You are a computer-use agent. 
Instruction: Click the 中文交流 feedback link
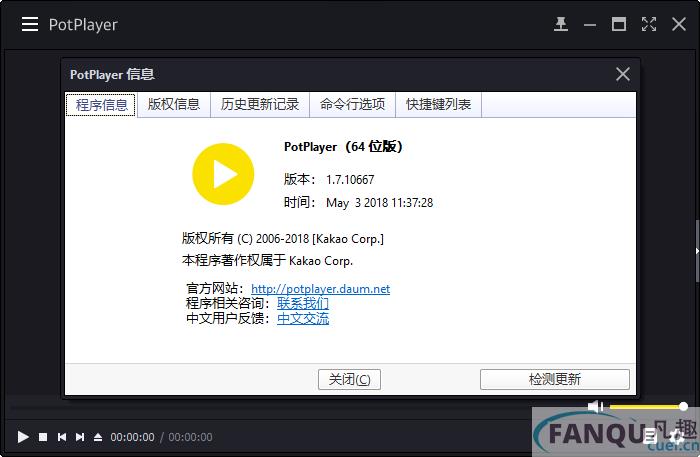303,318
